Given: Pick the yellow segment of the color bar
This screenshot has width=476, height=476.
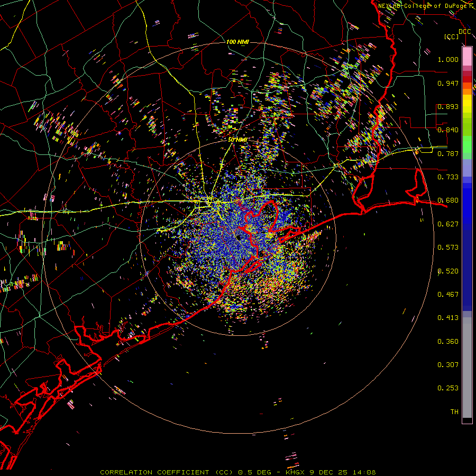Looking at the screenshot, I should coord(467,104).
